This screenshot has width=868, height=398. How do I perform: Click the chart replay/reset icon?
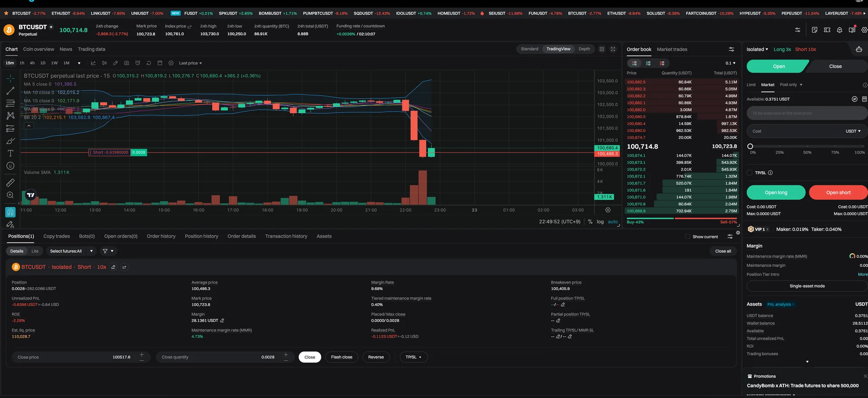[x=149, y=63]
